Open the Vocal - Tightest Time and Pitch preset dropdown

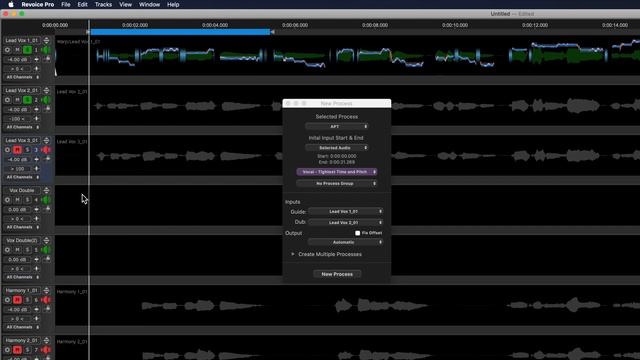(337, 172)
